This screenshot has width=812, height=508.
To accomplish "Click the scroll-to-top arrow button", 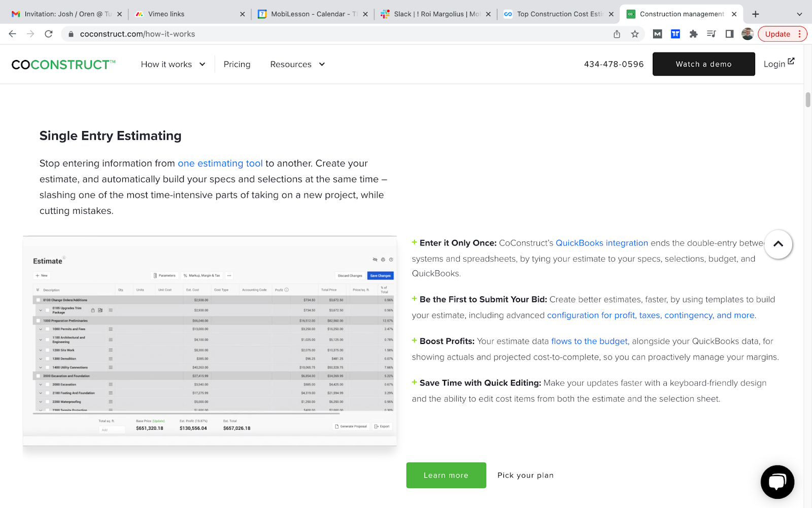I will coord(778,244).
